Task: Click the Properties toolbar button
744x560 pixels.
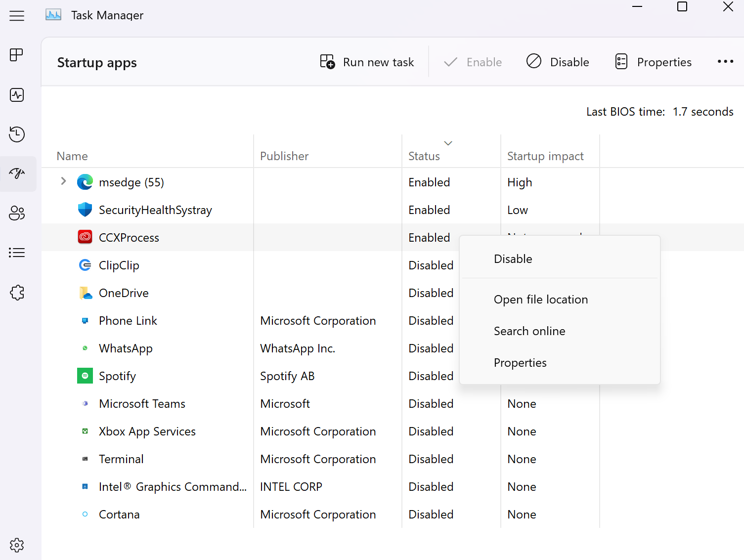Action: 653,62
